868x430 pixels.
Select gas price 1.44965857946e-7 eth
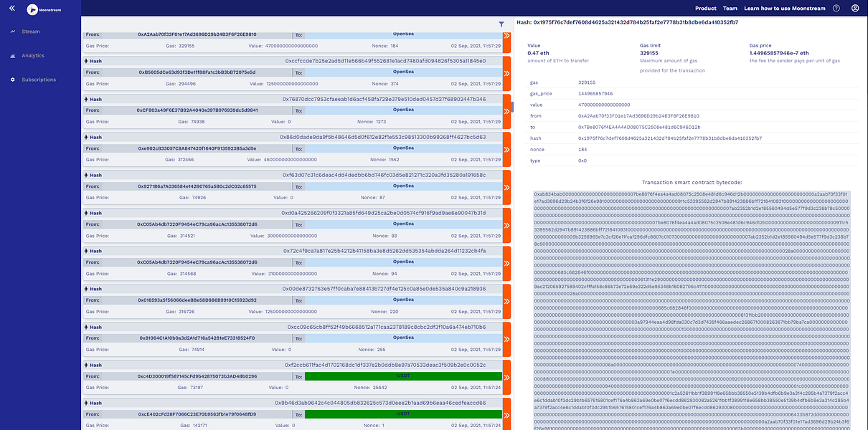click(x=779, y=53)
